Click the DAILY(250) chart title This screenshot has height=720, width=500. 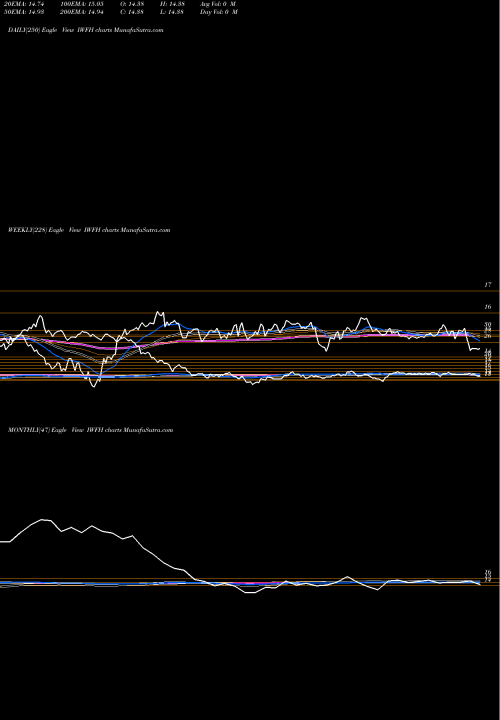[86, 30]
